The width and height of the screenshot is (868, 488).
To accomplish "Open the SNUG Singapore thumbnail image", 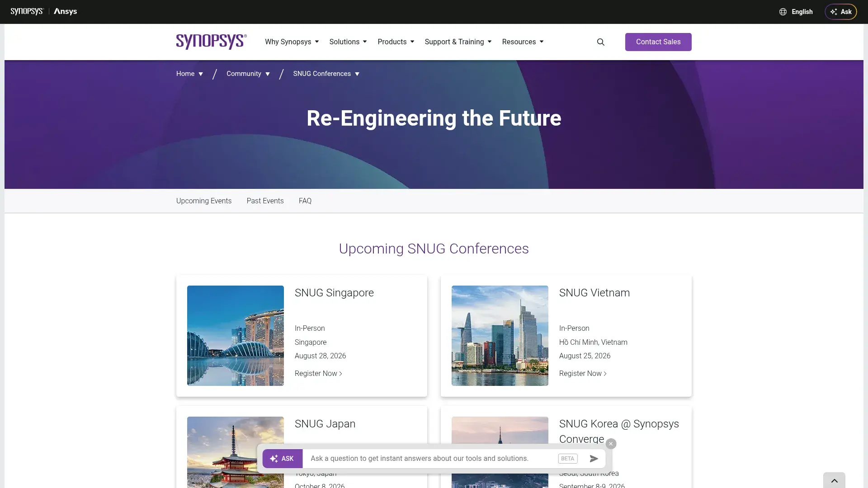I will [x=236, y=336].
